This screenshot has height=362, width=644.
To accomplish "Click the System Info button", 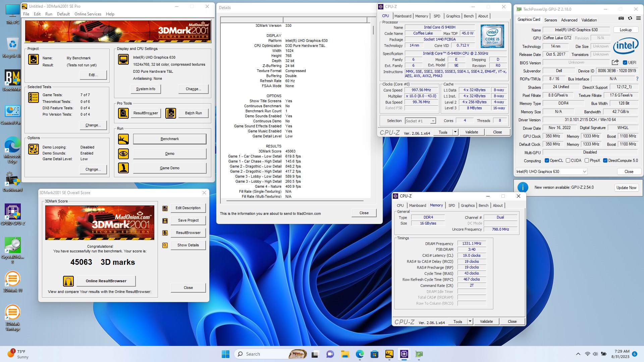I will (x=146, y=89).
